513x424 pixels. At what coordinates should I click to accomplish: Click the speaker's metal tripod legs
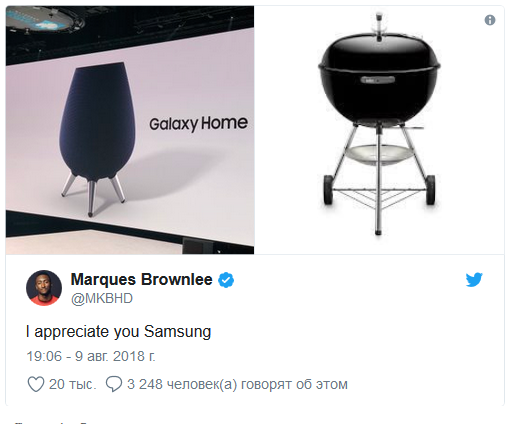click(93, 194)
